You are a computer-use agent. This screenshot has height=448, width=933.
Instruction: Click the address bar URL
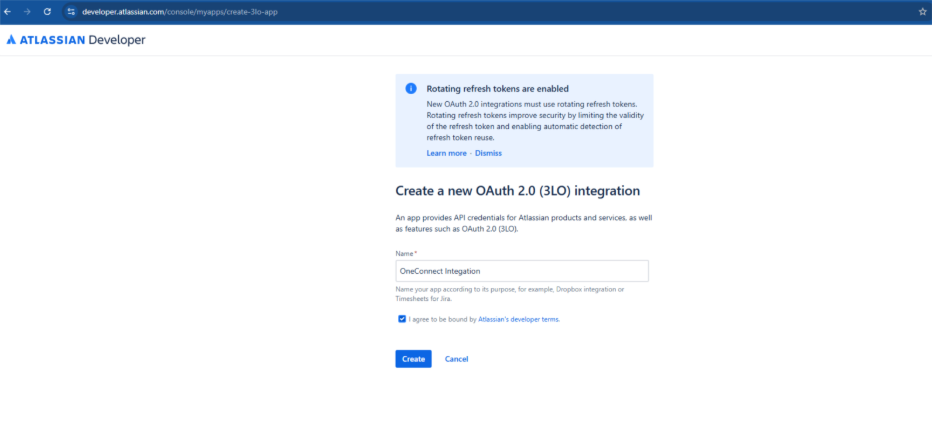pos(179,12)
